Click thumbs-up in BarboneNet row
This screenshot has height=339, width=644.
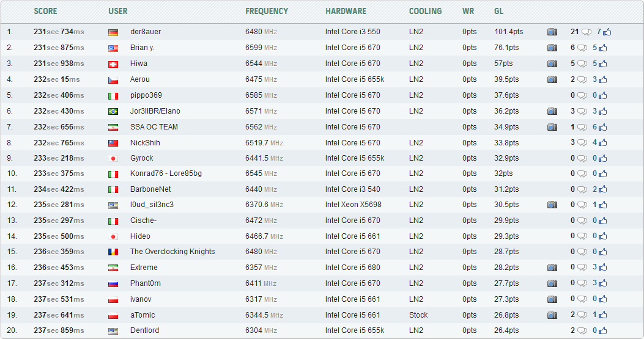(x=603, y=189)
